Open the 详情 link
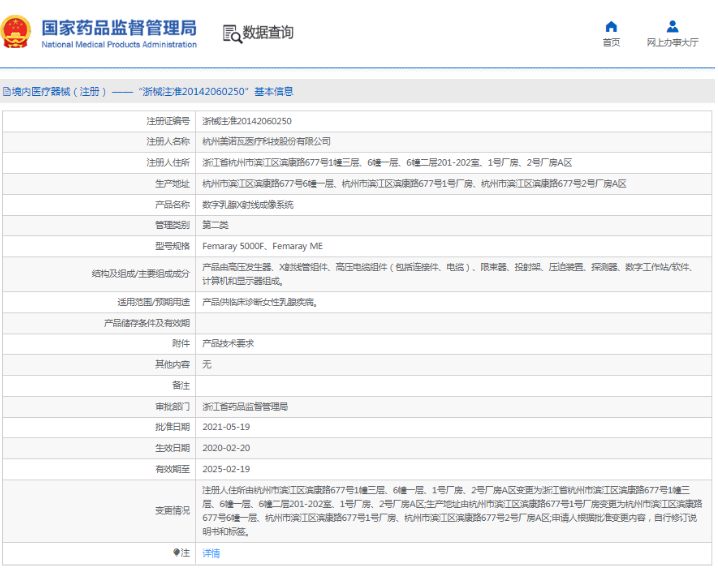Image resolution: width=718 pixels, height=568 pixels. point(211,553)
